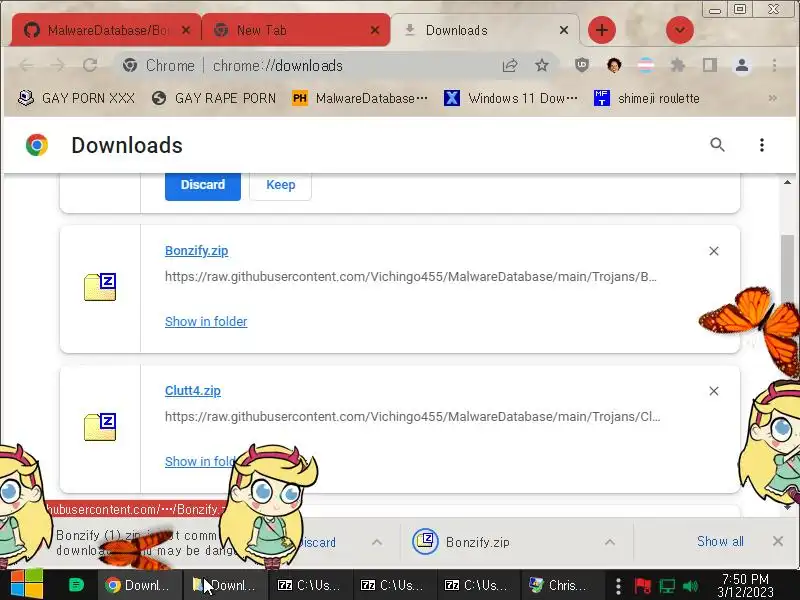Viewport: 800px width, 600px height.
Task: Reload the current page
Action: pyautogui.click(x=90, y=65)
